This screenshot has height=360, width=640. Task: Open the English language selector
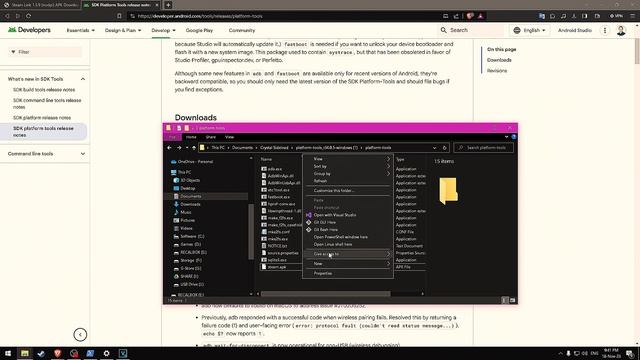pyautogui.click(x=529, y=30)
